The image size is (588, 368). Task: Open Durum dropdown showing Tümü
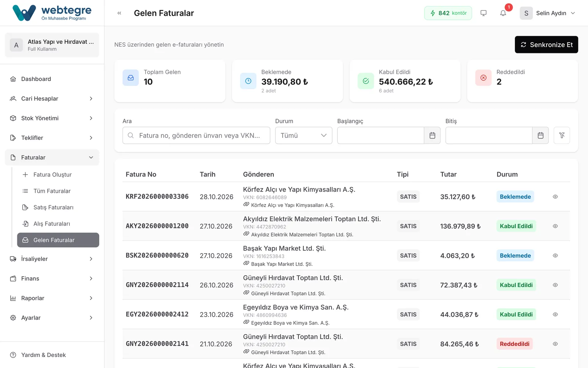click(x=304, y=135)
